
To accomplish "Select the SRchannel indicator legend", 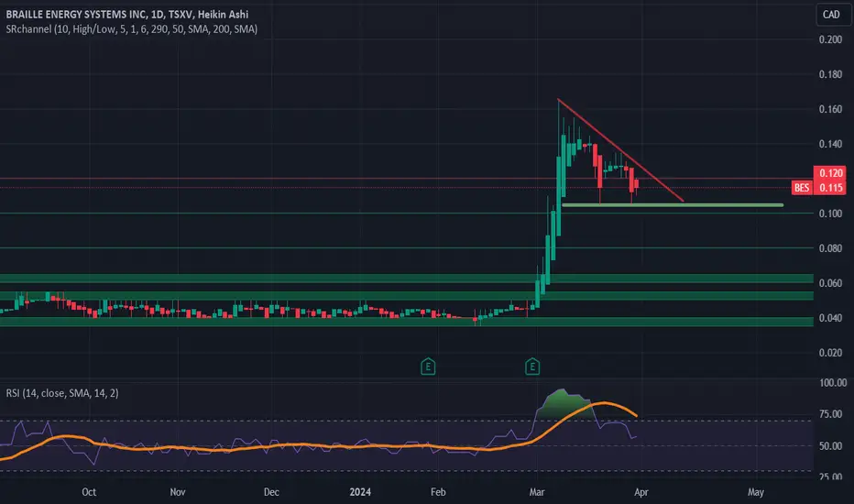I will pos(132,29).
